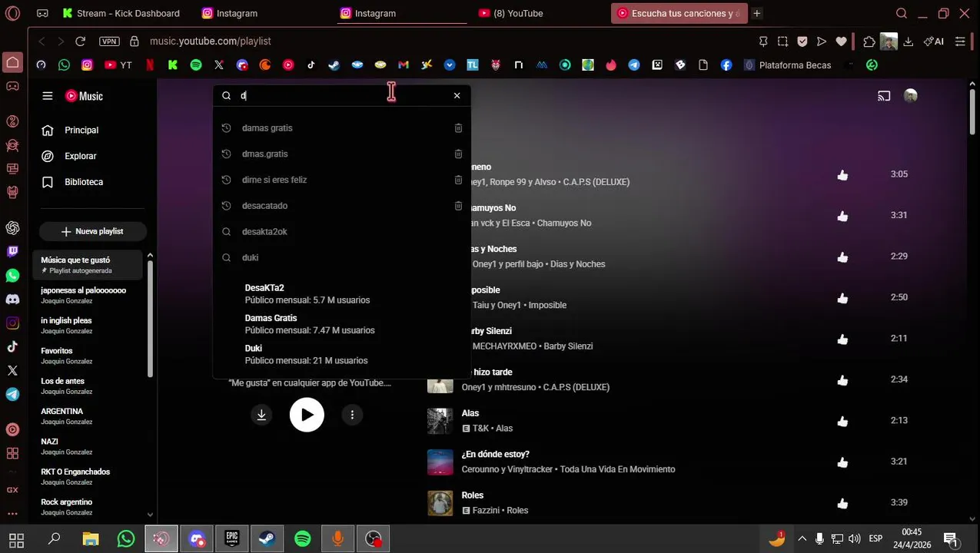
Task: Open the 'japonesas al palooooooo' playlist
Action: [x=88, y=295]
